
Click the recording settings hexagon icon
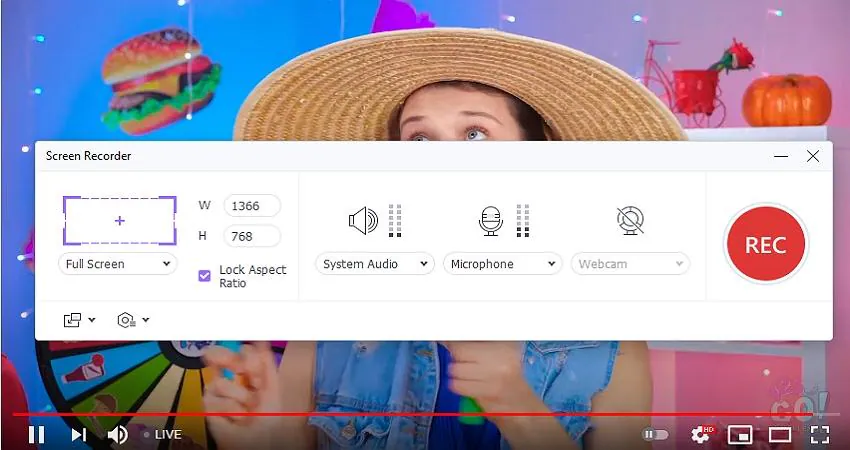(126, 320)
